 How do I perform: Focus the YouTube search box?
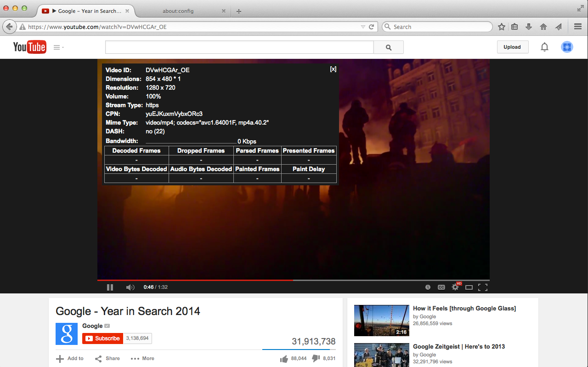239,47
